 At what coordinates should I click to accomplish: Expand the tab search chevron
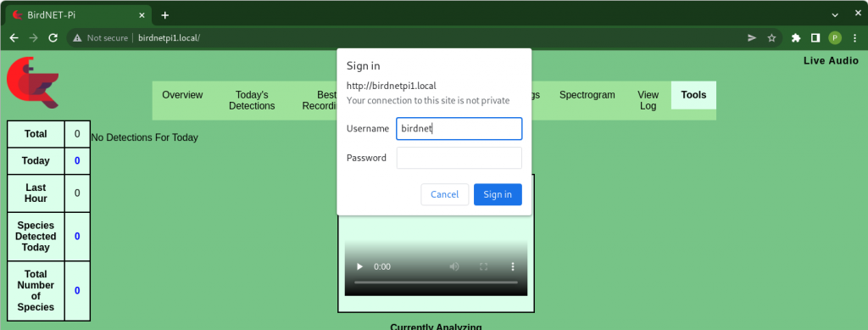(x=835, y=14)
